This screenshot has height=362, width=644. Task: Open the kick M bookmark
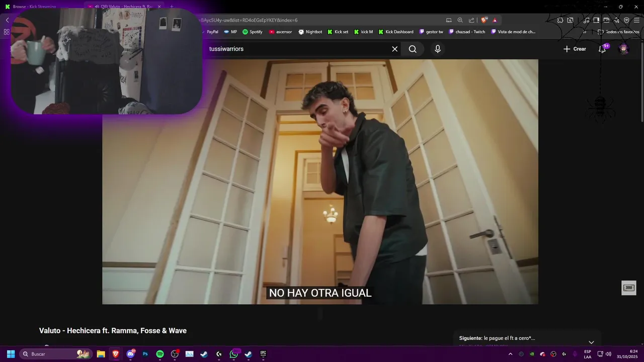pyautogui.click(x=364, y=32)
